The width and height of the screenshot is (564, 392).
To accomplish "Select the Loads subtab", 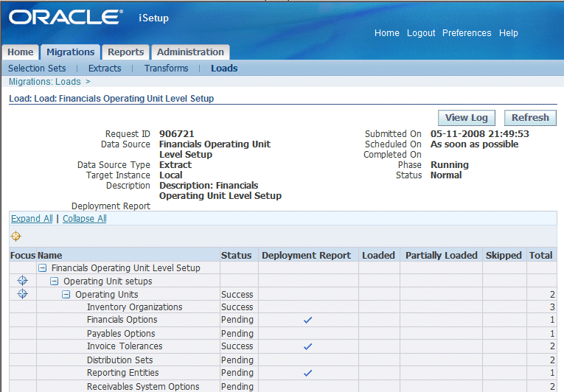I will point(224,69).
